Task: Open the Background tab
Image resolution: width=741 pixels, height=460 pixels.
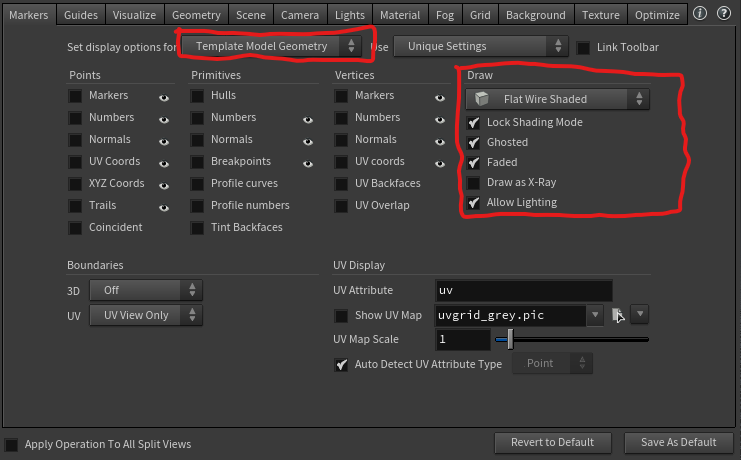Action: (535, 15)
